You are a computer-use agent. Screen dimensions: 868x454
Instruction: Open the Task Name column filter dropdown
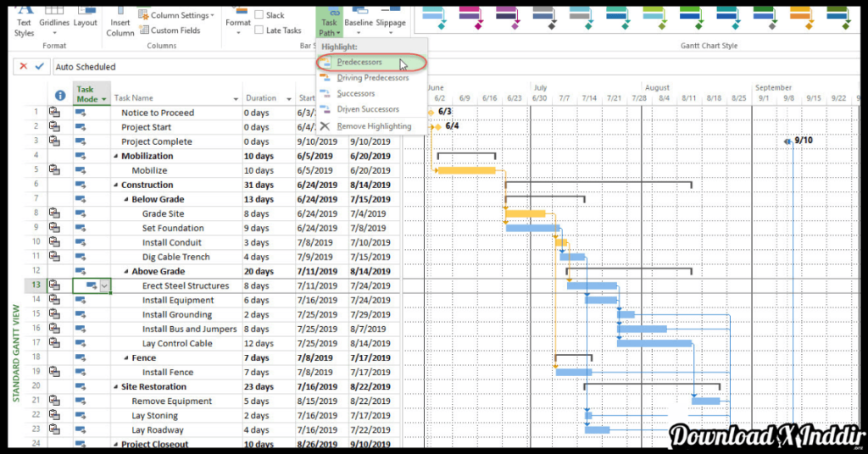(x=236, y=99)
